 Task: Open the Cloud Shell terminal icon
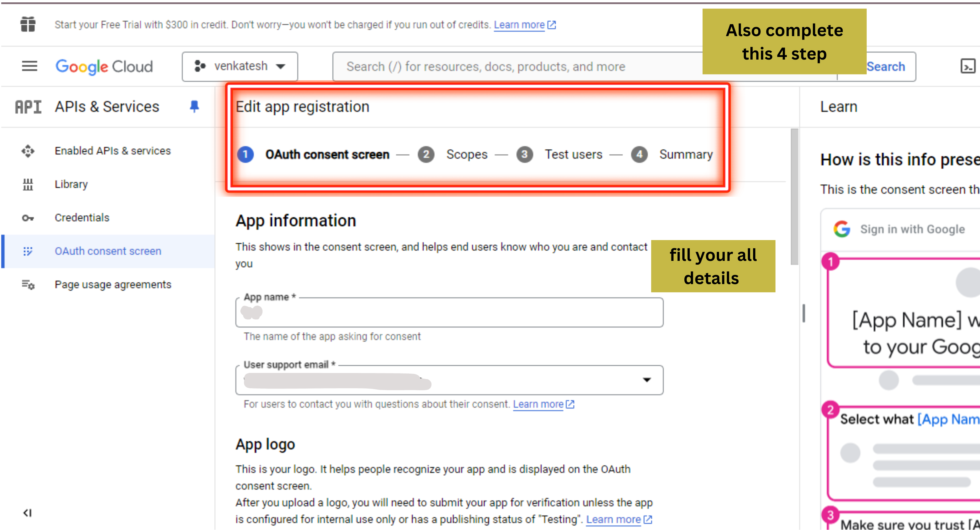967,67
